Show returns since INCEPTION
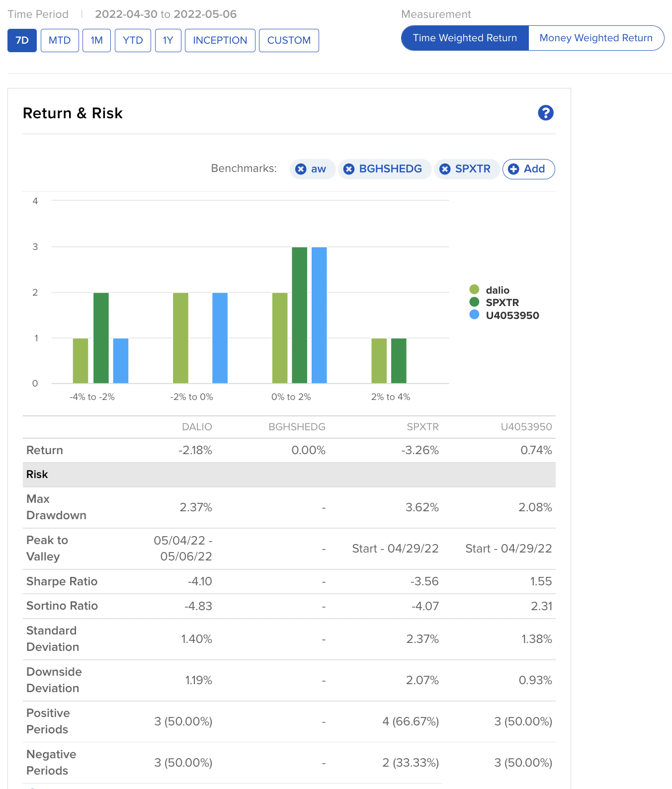The width and height of the screenshot is (672, 789). coord(220,40)
